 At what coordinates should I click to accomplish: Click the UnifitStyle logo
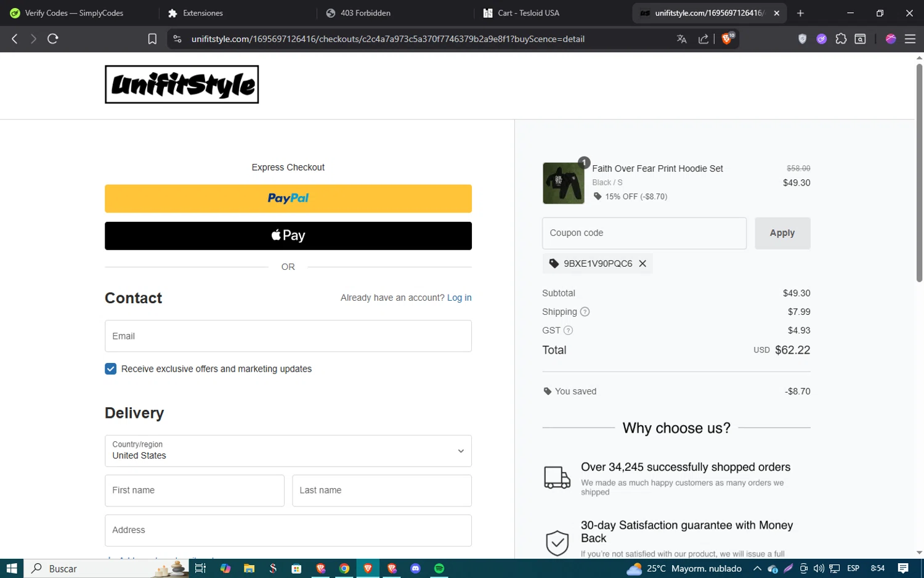tap(182, 84)
